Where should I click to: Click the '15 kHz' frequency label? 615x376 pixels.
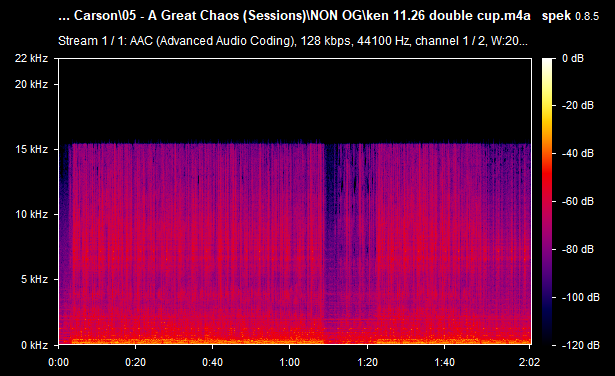coord(31,149)
